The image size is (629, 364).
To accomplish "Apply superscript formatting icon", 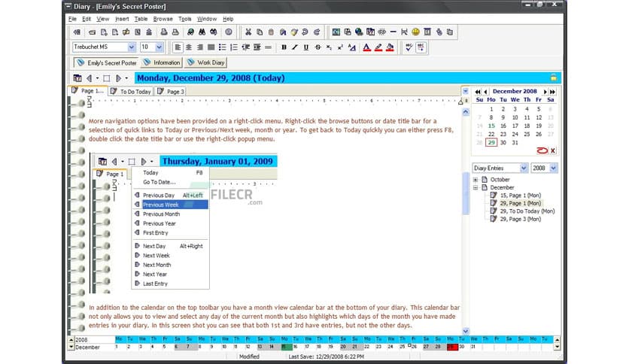I will (x=340, y=47).
